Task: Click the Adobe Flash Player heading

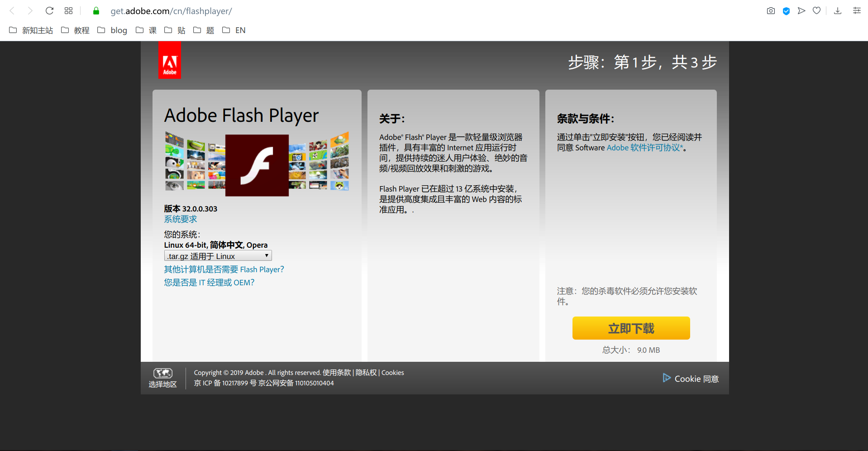Action: 241,115
